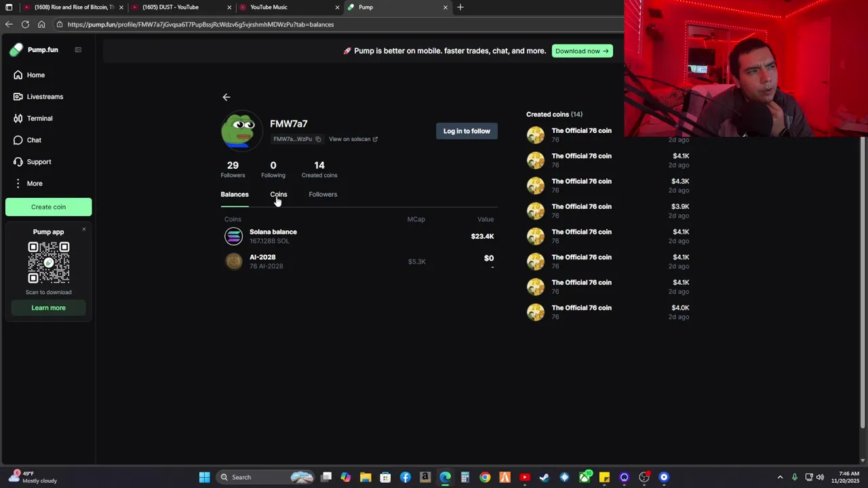
Task: Go back using the profile arrow
Action: coord(226,97)
